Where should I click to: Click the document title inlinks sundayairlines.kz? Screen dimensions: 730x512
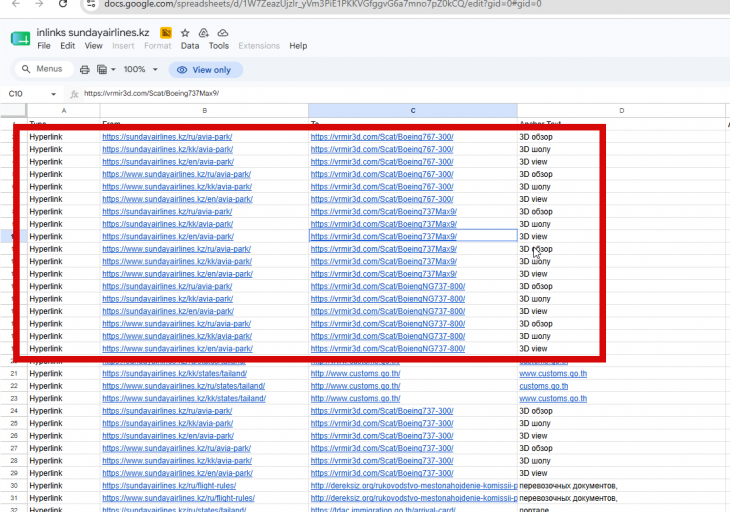[93, 33]
